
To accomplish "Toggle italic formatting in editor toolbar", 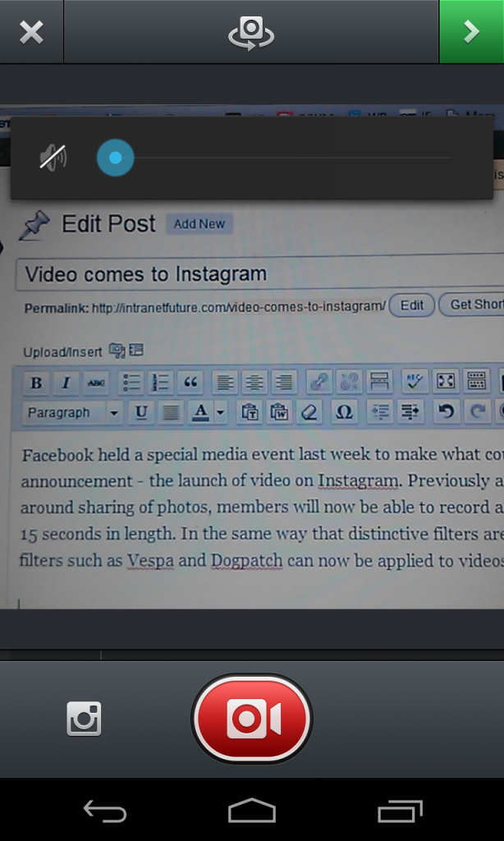I will tap(66, 382).
